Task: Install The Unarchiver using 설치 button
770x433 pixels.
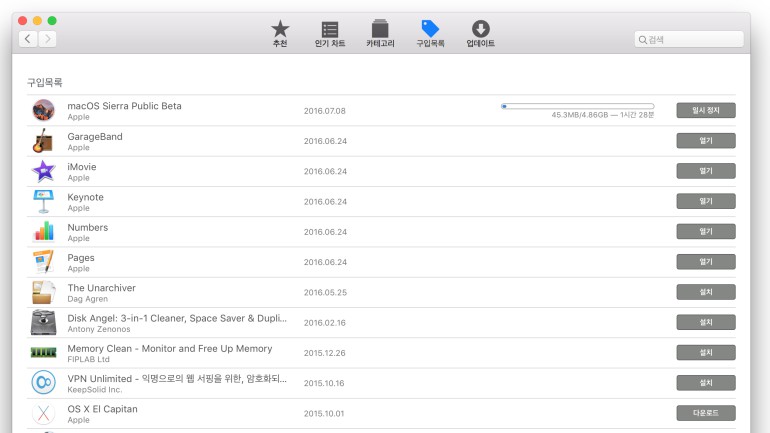Action: [705, 292]
